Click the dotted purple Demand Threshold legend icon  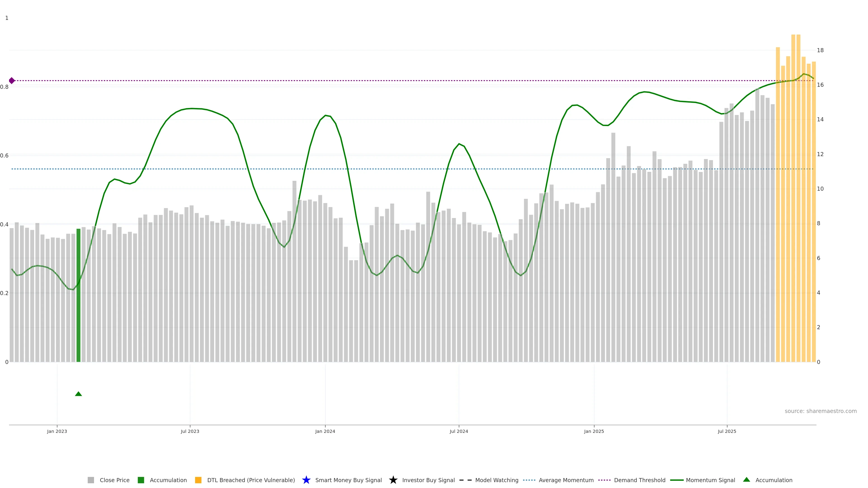(604, 480)
